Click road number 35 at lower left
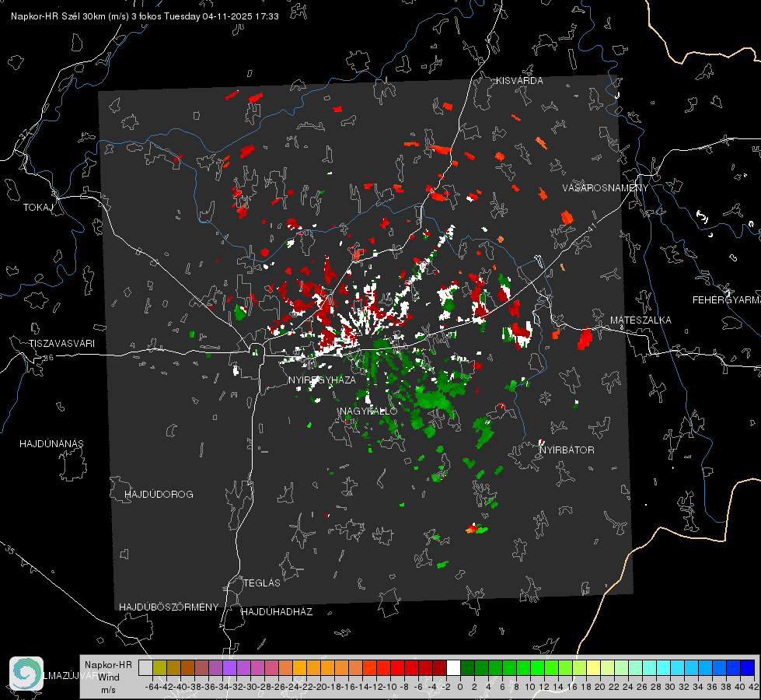Image resolution: width=761 pixels, height=700 pixels. (9, 550)
